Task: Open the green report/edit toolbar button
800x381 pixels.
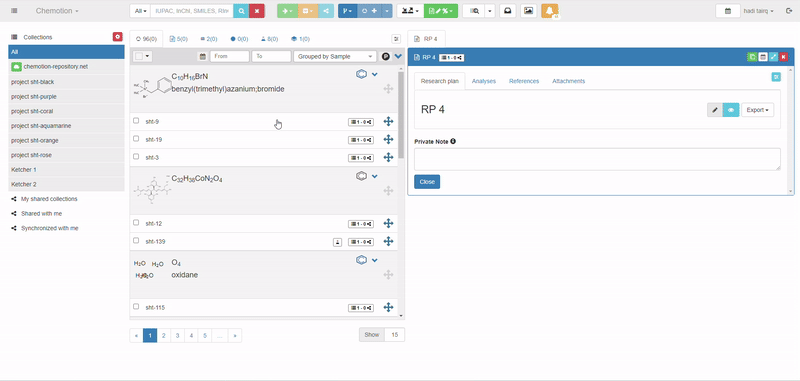Action: point(440,11)
